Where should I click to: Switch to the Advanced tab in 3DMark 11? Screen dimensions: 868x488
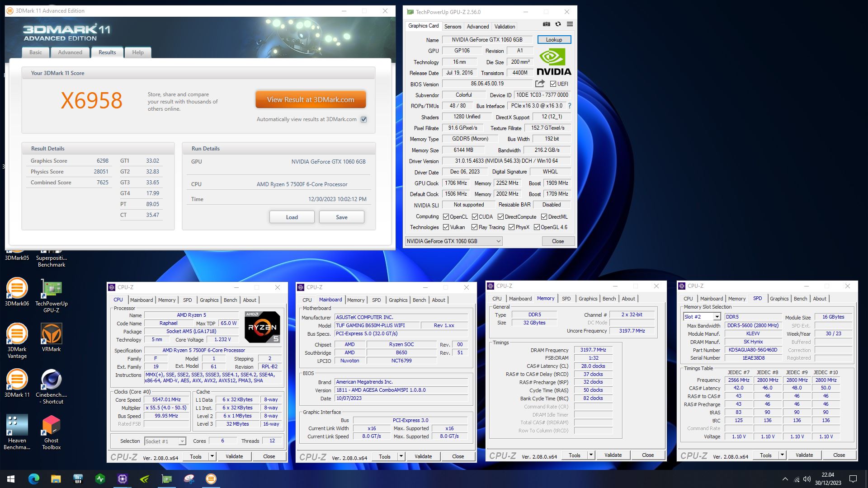coord(70,52)
